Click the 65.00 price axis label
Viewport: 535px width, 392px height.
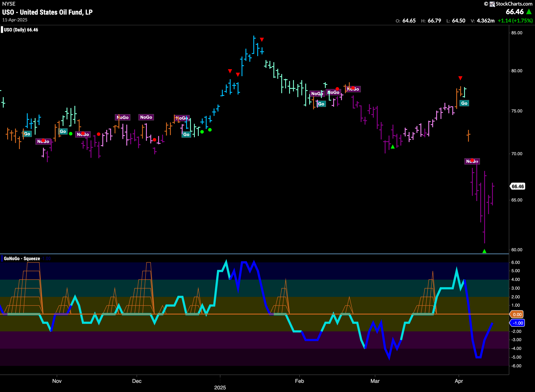(517, 200)
